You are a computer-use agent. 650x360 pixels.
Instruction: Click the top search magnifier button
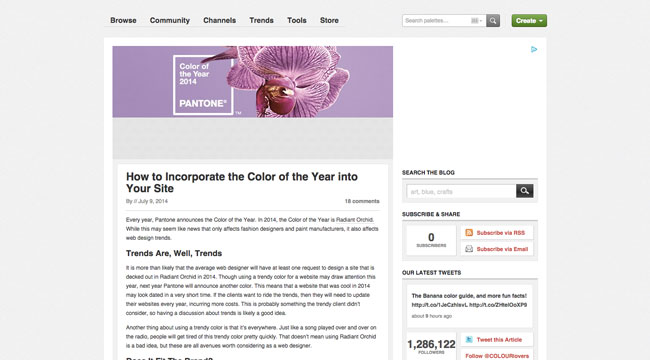coord(493,20)
